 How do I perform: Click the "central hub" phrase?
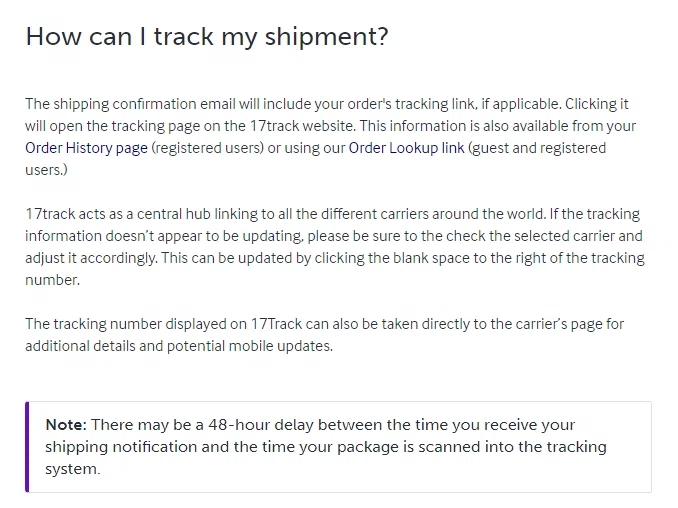point(172,215)
